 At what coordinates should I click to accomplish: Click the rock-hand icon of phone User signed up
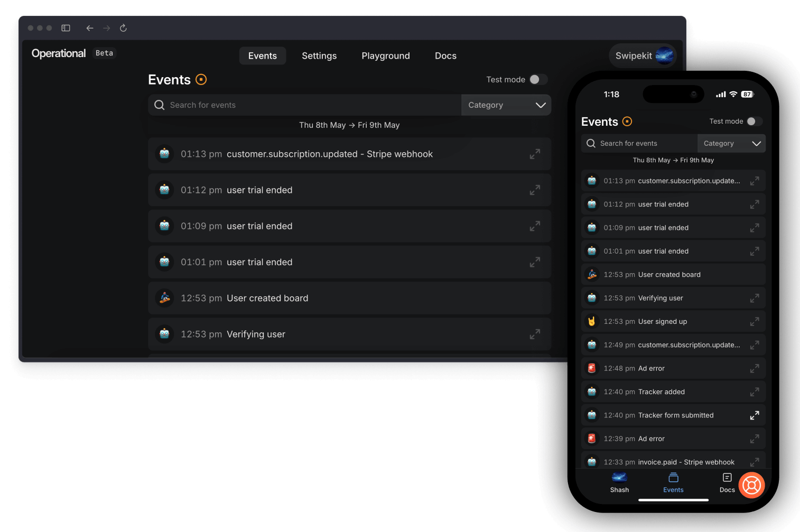[592, 321]
